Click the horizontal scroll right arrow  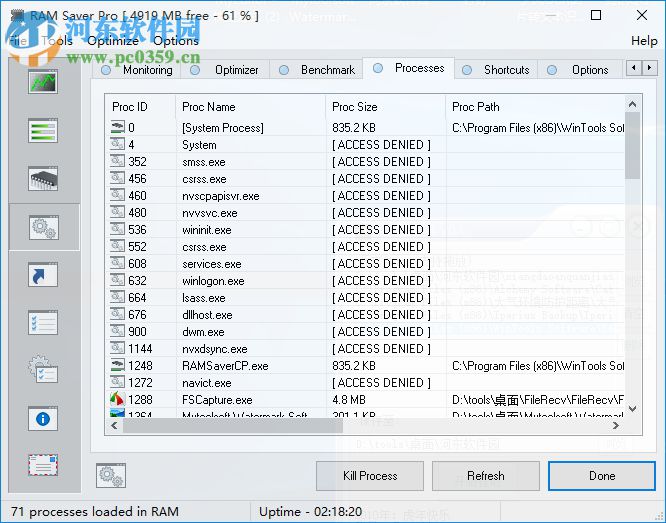(616, 425)
